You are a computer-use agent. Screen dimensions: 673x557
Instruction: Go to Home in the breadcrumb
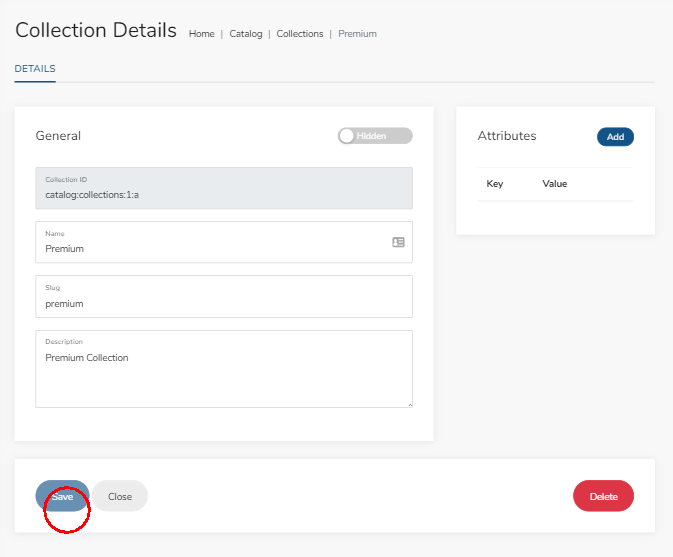[x=202, y=34]
